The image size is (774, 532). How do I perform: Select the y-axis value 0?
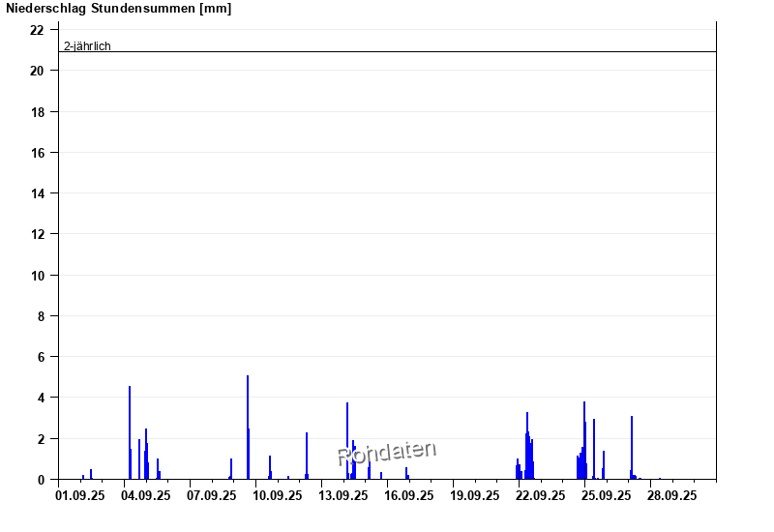click(41, 480)
